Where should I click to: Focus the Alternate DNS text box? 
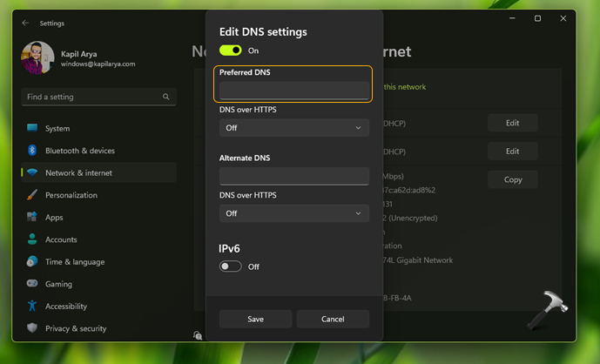(293, 176)
